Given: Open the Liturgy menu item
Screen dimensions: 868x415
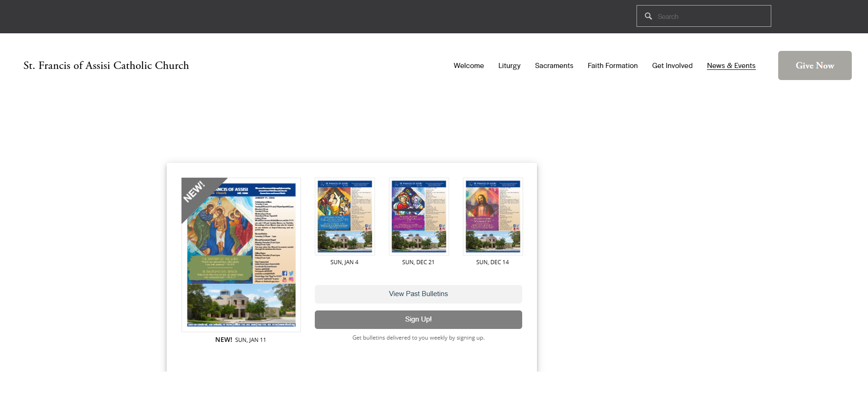Looking at the screenshot, I should (x=509, y=66).
